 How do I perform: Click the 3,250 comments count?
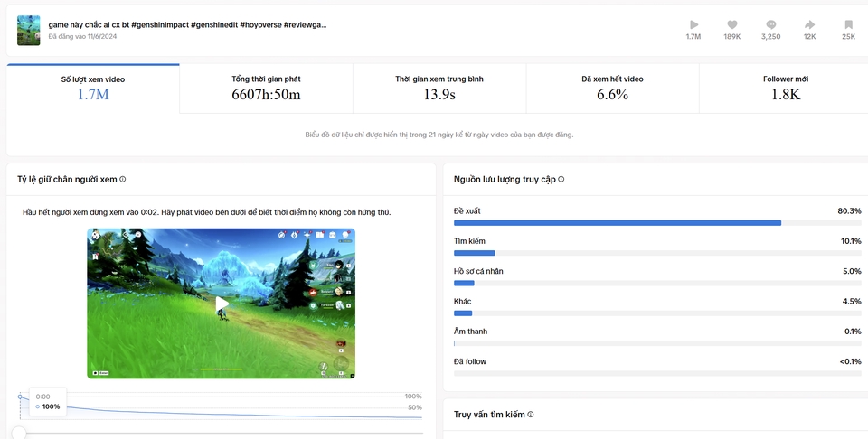[770, 36]
